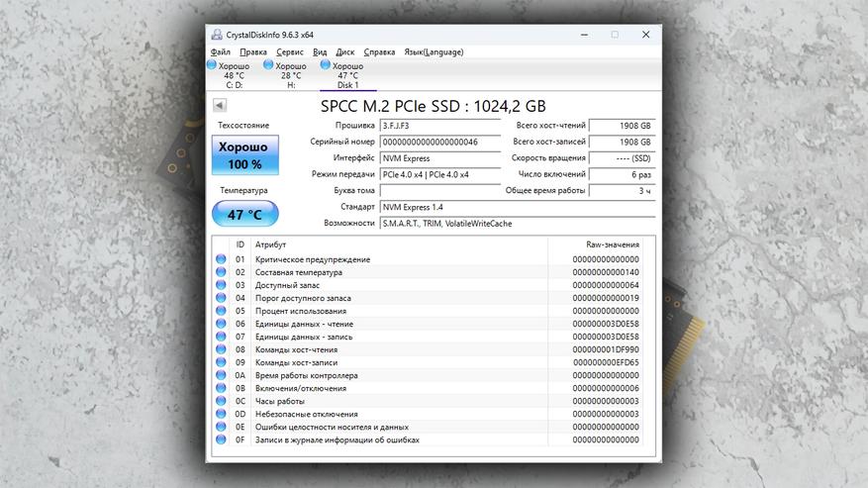This screenshot has width=868, height=488.
Task: Select the C: D: disk tab
Action: pyautogui.click(x=234, y=75)
